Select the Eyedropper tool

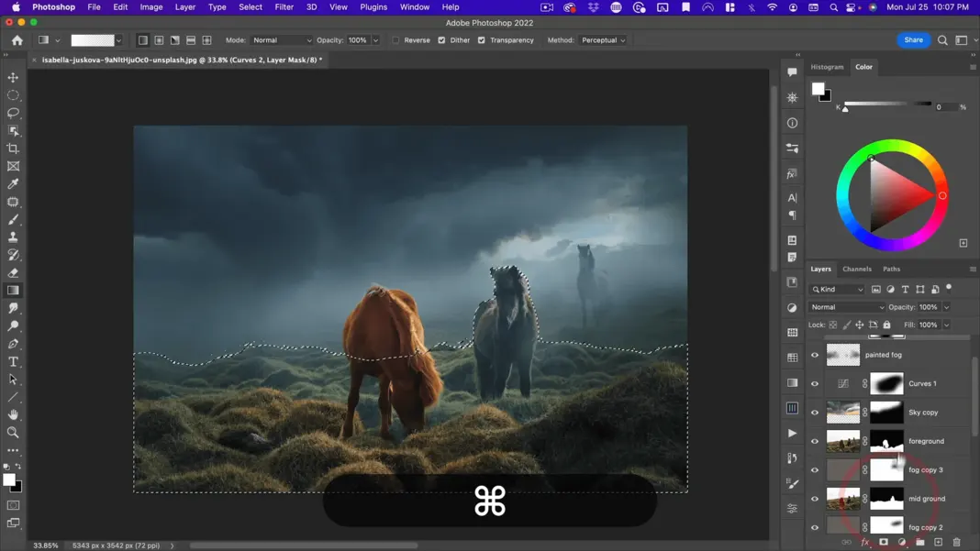[x=13, y=183]
